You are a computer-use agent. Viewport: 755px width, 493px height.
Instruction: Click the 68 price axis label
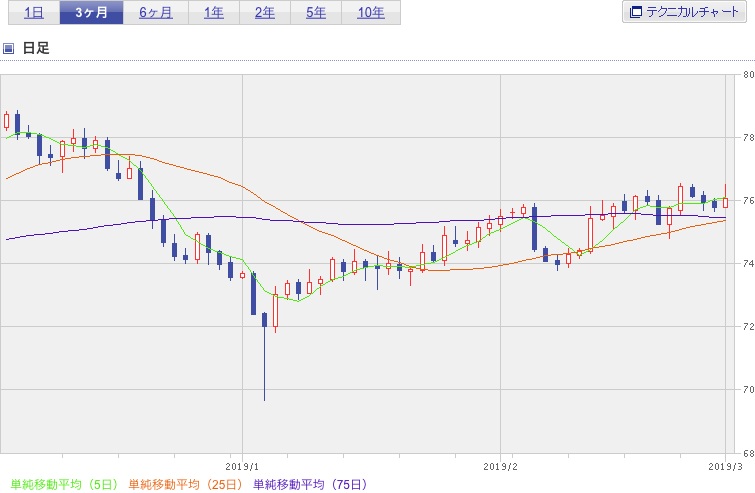pos(748,453)
